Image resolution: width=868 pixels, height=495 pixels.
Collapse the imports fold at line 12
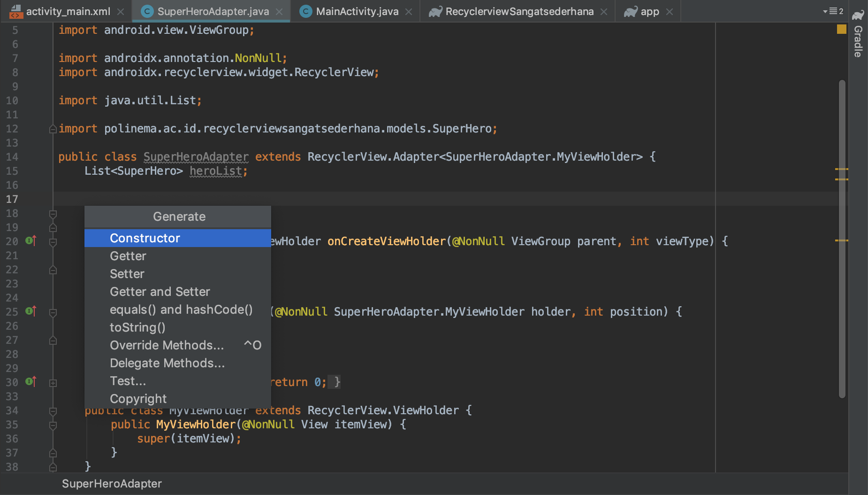pos(53,129)
